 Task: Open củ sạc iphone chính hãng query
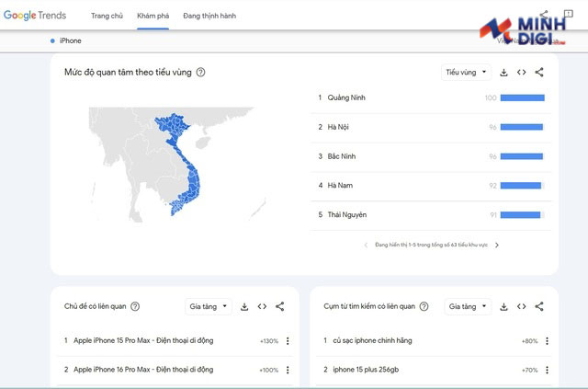[x=372, y=340]
